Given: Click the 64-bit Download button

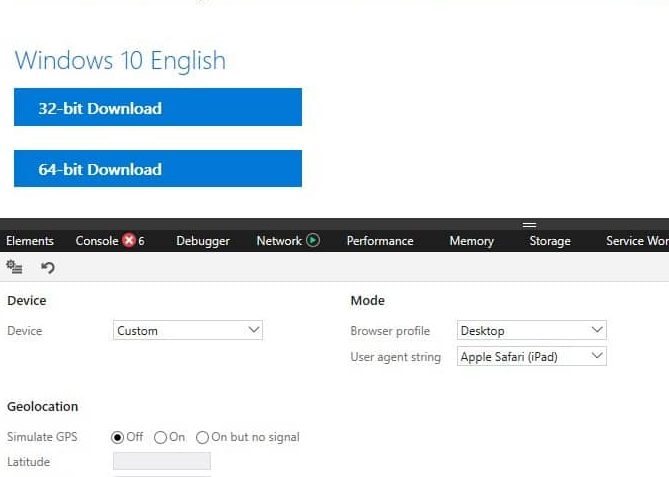Looking at the screenshot, I should (x=158, y=169).
